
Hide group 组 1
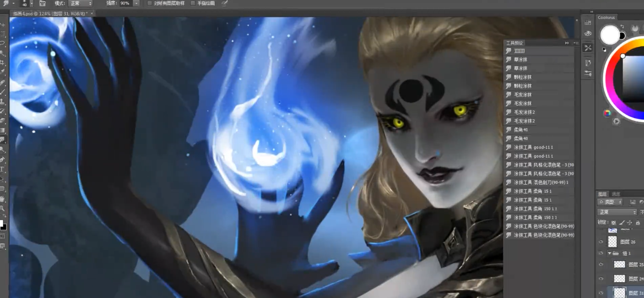(x=601, y=253)
